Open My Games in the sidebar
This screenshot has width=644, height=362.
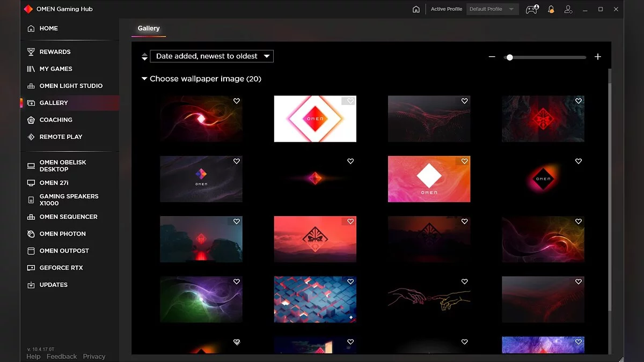click(x=56, y=69)
